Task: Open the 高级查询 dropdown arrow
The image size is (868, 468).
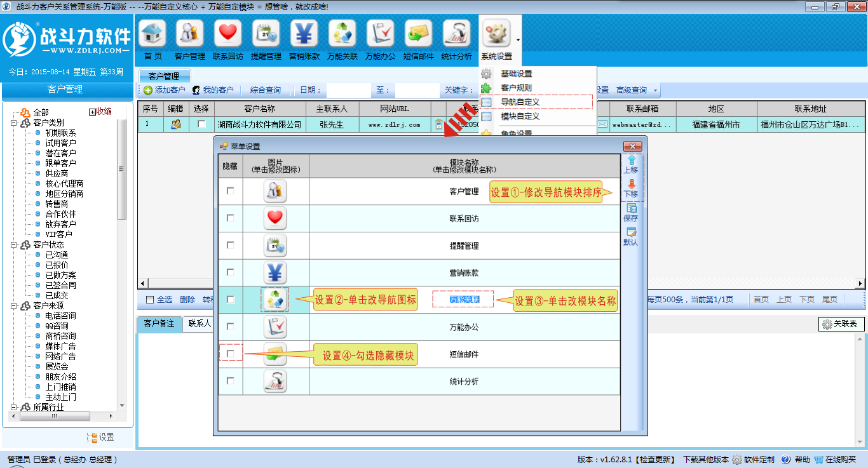Action: [656, 91]
